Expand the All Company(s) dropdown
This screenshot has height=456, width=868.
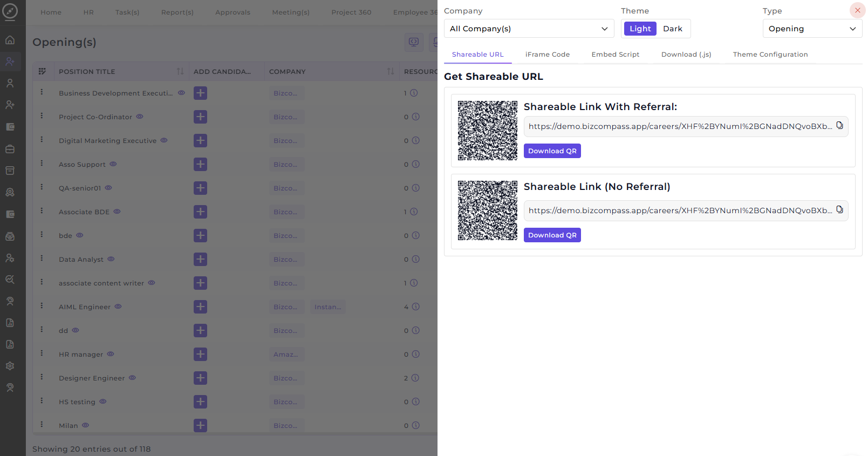click(529, 29)
